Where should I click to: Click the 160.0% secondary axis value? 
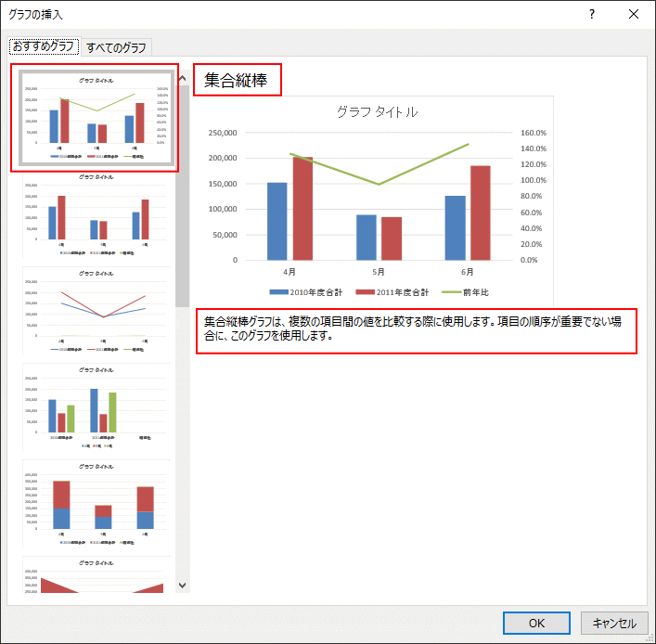[534, 133]
